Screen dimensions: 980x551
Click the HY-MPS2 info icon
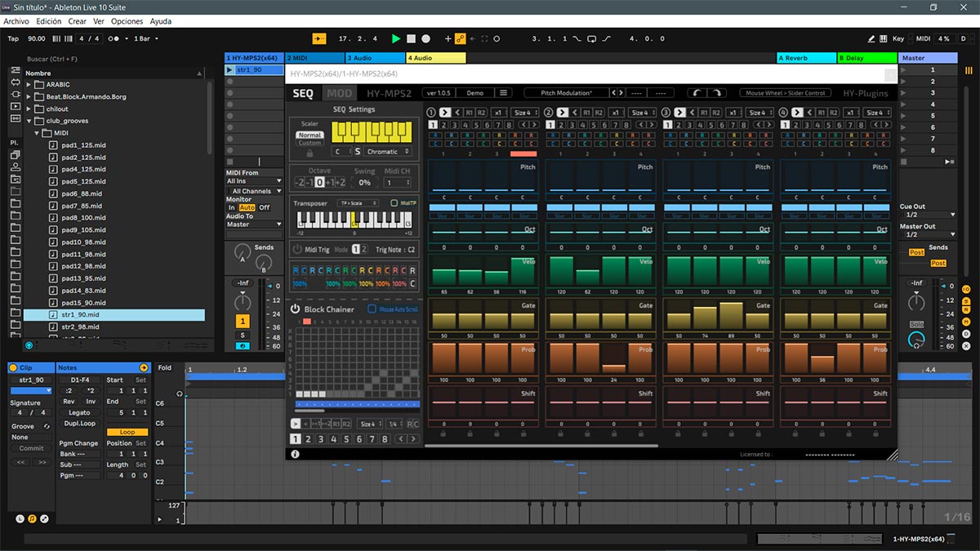point(295,454)
